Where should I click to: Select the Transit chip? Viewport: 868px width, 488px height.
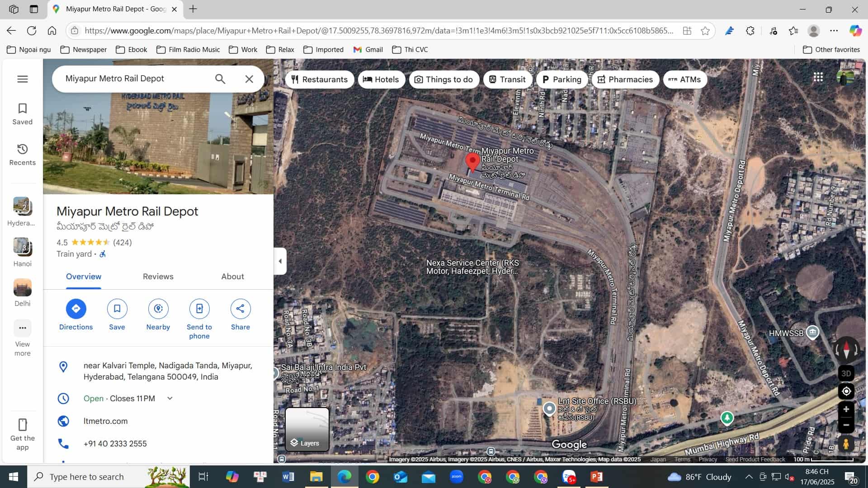click(507, 80)
